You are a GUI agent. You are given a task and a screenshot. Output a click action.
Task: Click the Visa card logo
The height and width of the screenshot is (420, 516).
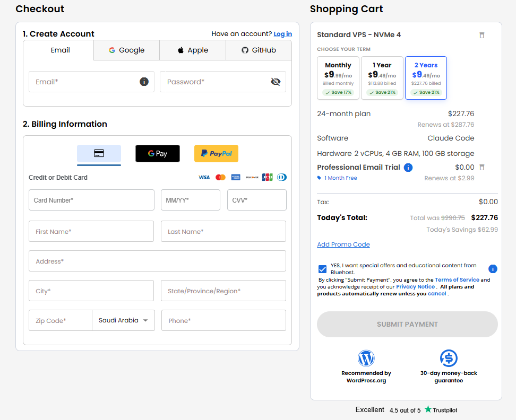click(204, 178)
